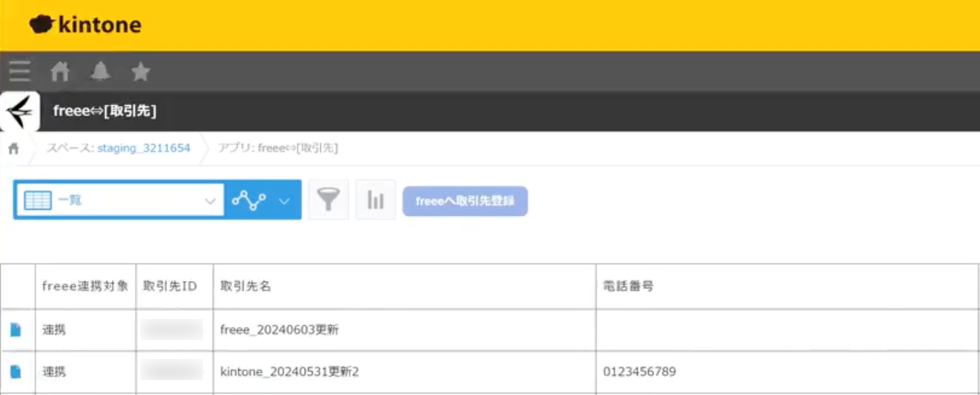Viewport: 980px width, 395px height.
Task: Click breadcrumb アプリ: freee⇔[取引先]
Action: tap(278, 148)
